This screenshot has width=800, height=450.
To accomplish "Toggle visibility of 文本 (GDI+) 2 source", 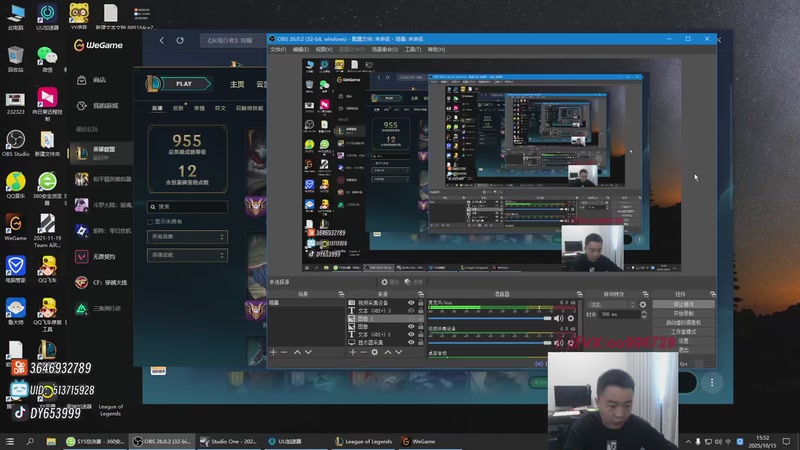I will (411, 335).
